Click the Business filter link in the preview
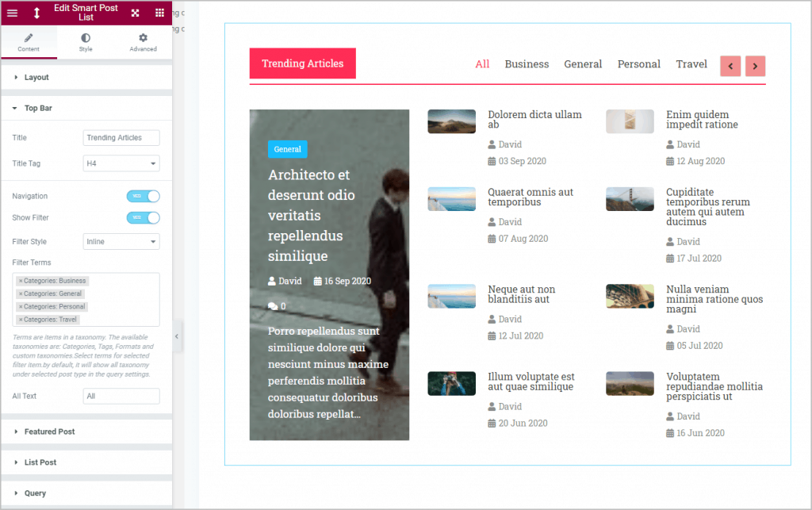The width and height of the screenshot is (812, 510). pyautogui.click(x=527, y=64)
